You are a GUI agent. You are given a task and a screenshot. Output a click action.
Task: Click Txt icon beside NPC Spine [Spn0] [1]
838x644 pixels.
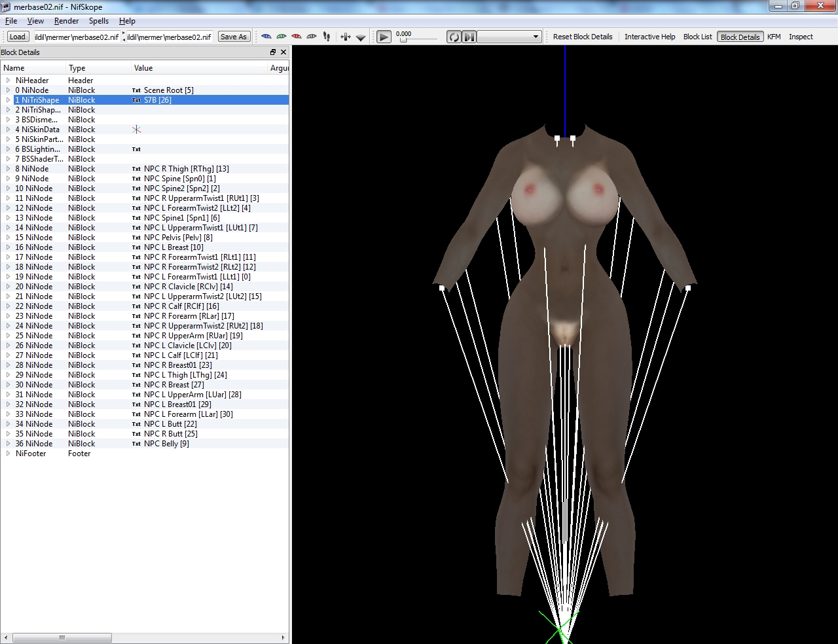point(136,179)
